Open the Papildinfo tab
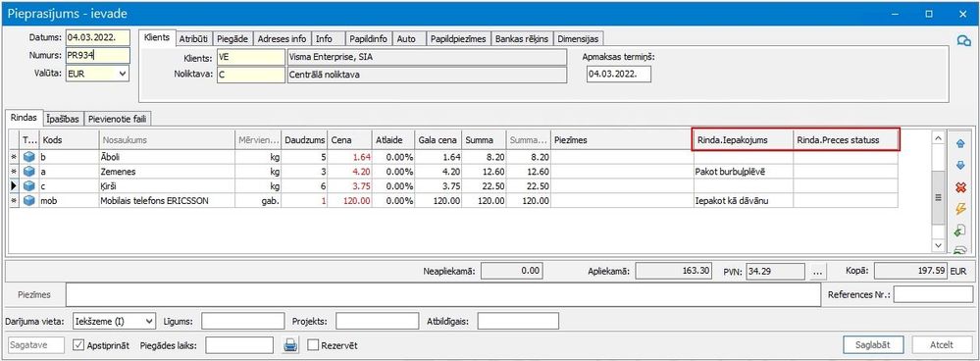 (x=368, y=38)
